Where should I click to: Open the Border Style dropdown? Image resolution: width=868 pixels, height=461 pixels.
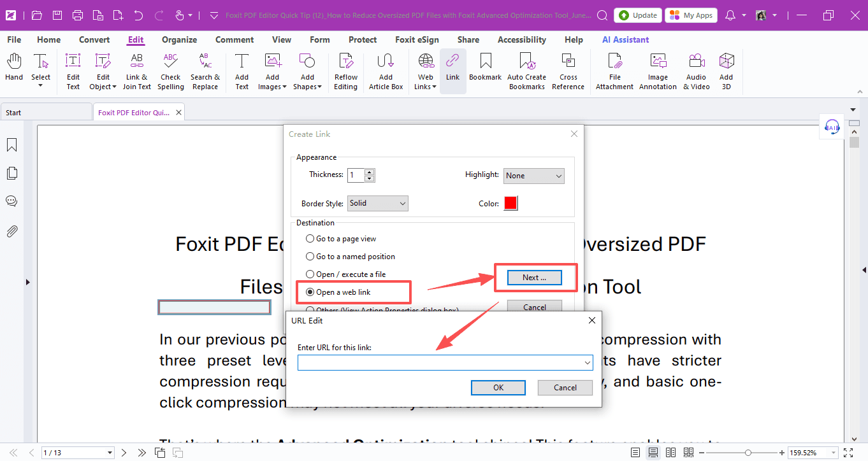tap(378, 203)
